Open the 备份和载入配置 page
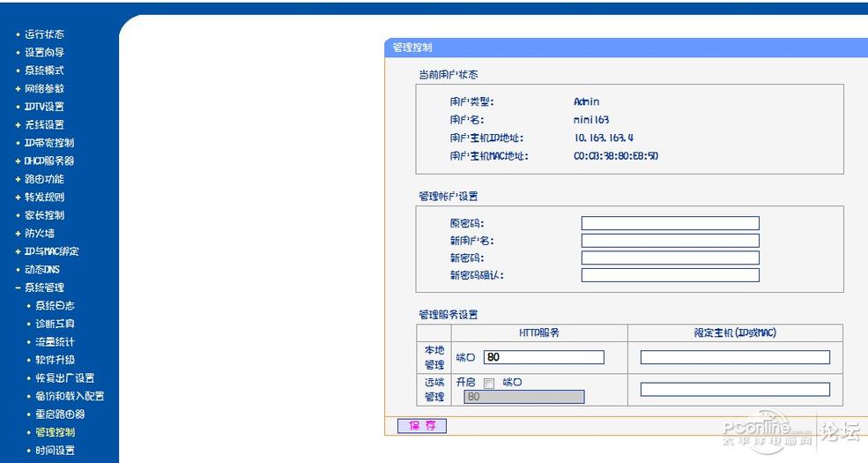 pos(70,396)
